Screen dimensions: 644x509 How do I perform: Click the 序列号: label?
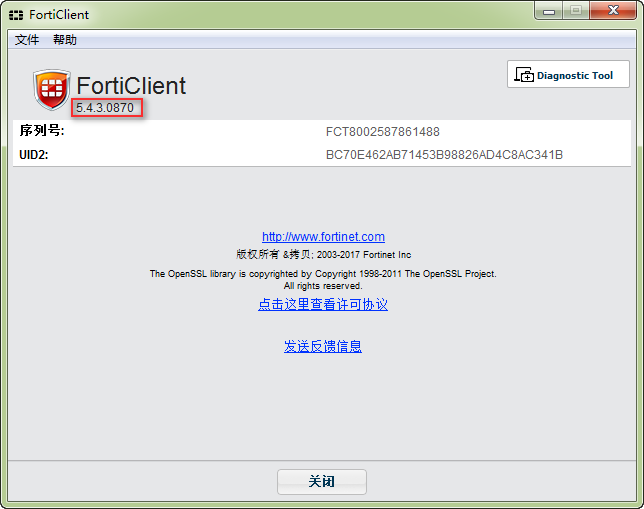coord(42,131)
